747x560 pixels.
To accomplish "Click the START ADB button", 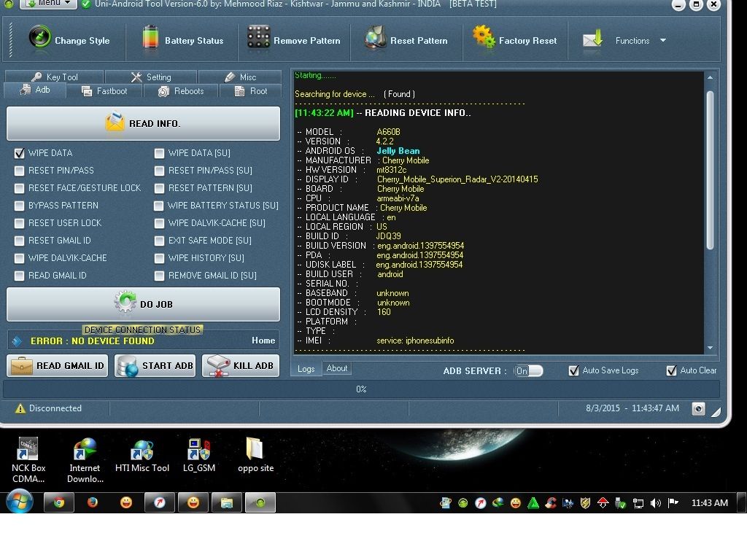I will 155,366.
